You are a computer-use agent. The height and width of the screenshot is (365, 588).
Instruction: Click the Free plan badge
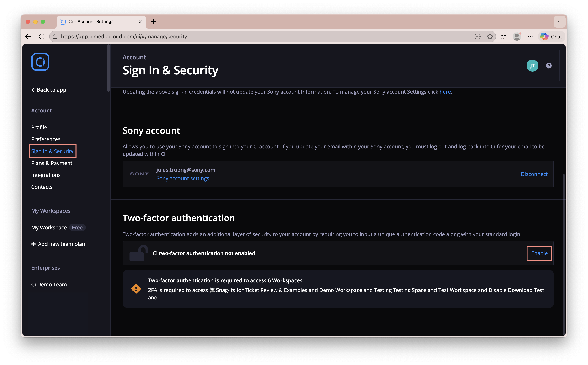click(x=77, y=227)
